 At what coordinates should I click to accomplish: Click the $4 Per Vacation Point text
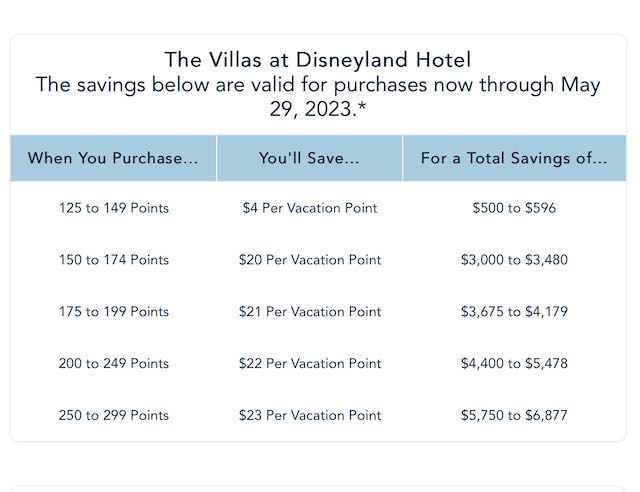(310, 208)
